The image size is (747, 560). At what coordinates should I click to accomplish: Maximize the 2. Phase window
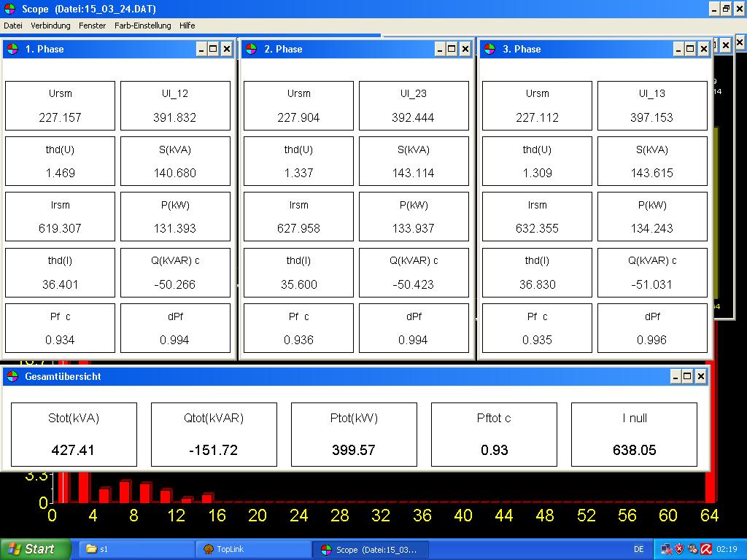coord(452,49)
